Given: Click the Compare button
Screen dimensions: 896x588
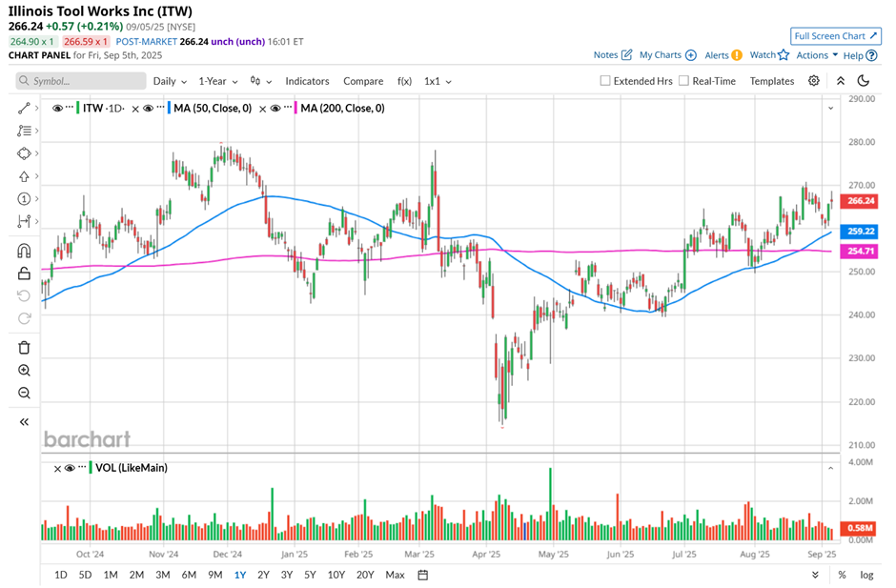Looking at the screenshot, I should (363, 81).
